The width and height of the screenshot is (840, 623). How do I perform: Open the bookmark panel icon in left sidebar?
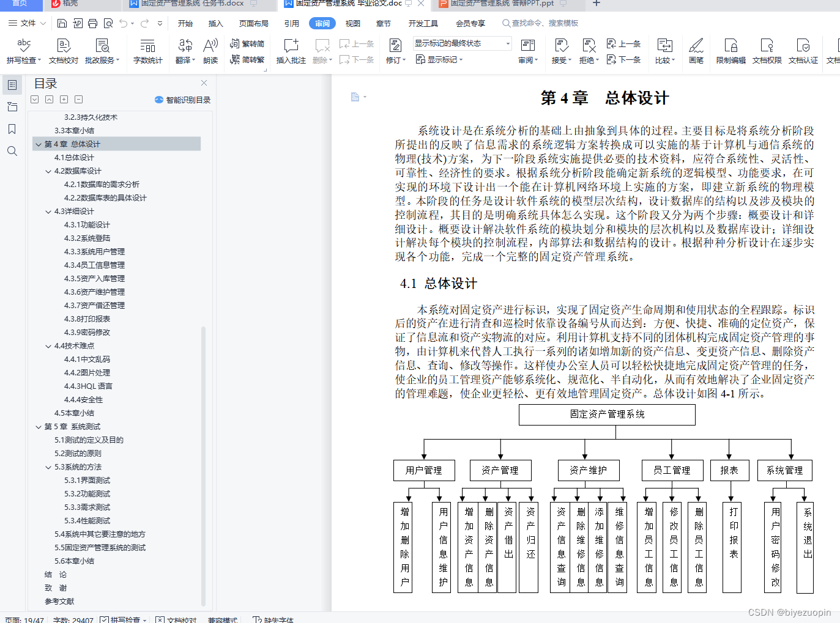click(12, 129)
